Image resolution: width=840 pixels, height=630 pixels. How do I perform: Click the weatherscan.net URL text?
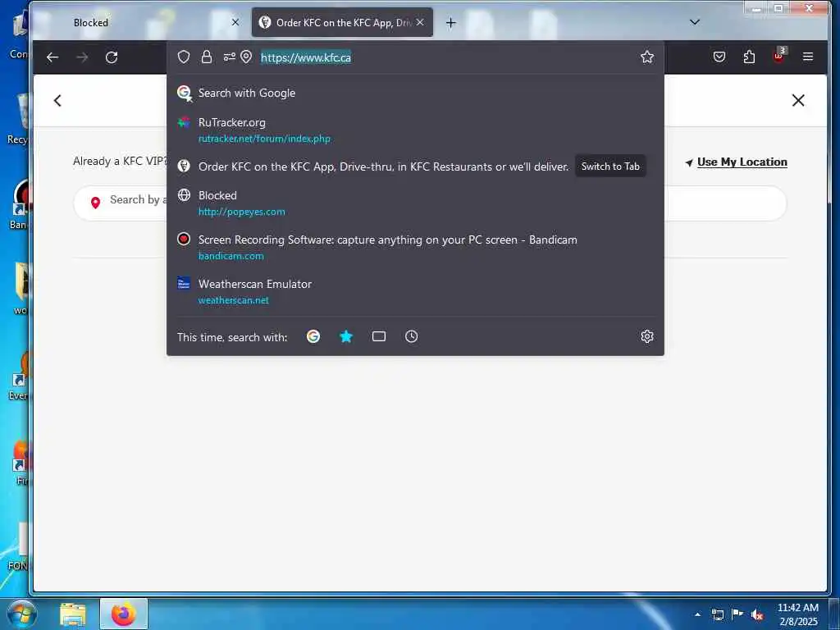tap(234, 300)
